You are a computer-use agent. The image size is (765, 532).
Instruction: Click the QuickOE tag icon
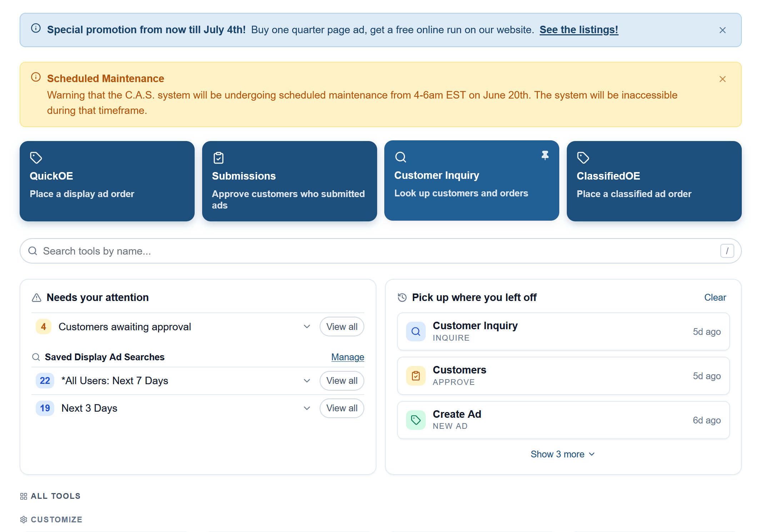[x=36, y=158]
